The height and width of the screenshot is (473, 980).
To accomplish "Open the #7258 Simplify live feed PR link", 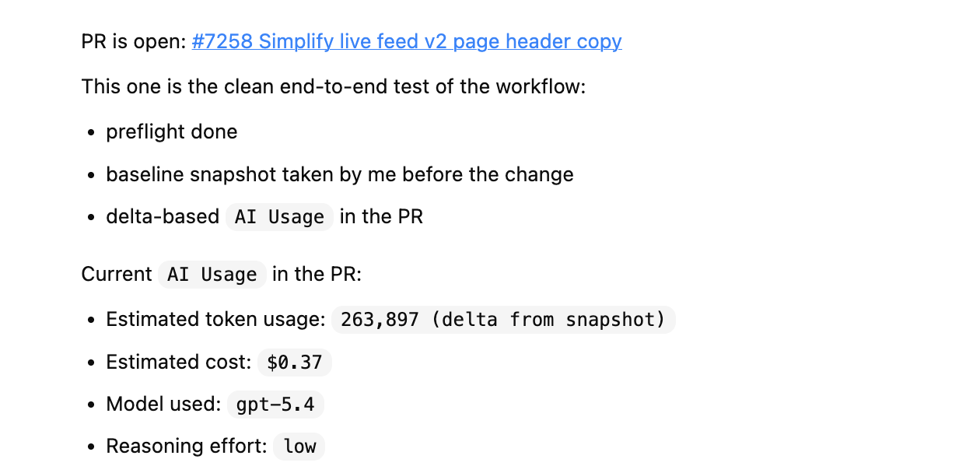I will point(407,41).
